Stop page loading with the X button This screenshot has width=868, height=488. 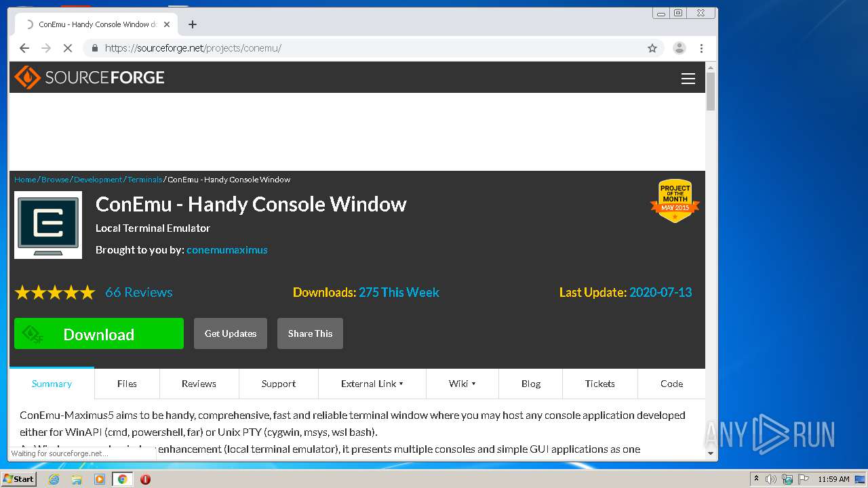(68, 48)
